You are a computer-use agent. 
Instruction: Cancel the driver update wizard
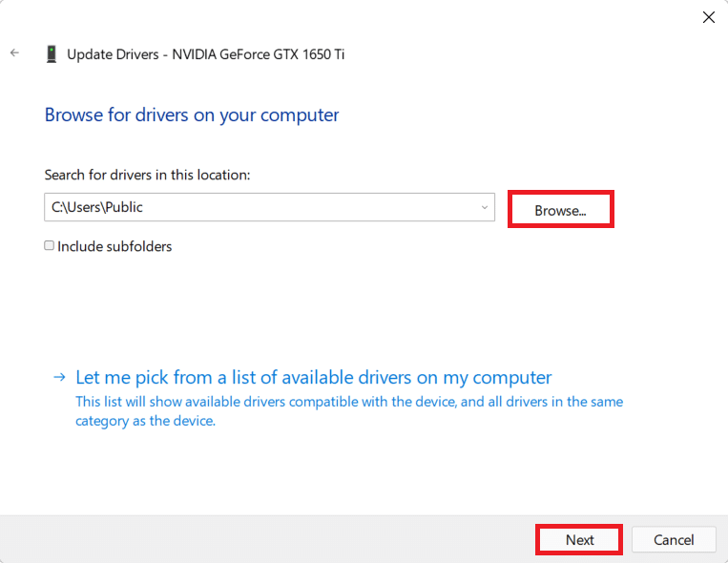[x=674, y=540]
